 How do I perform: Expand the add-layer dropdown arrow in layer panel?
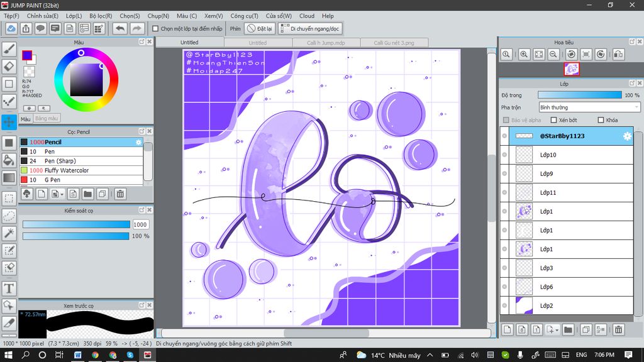557,329
